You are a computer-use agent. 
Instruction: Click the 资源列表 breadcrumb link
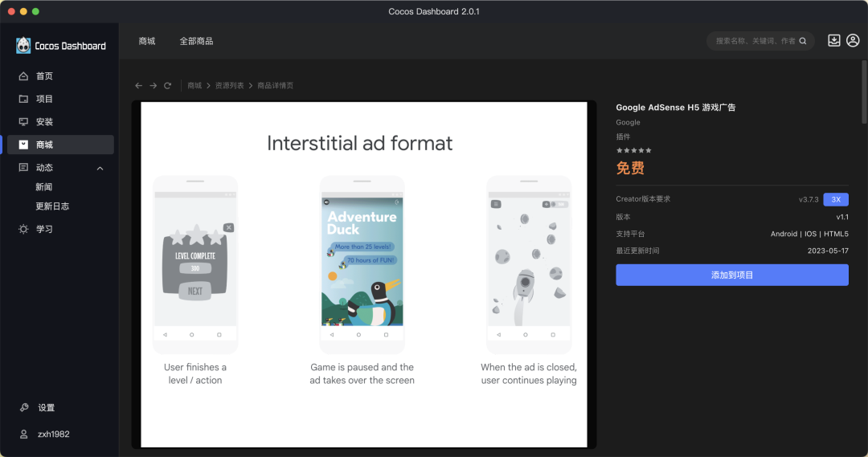229,86
